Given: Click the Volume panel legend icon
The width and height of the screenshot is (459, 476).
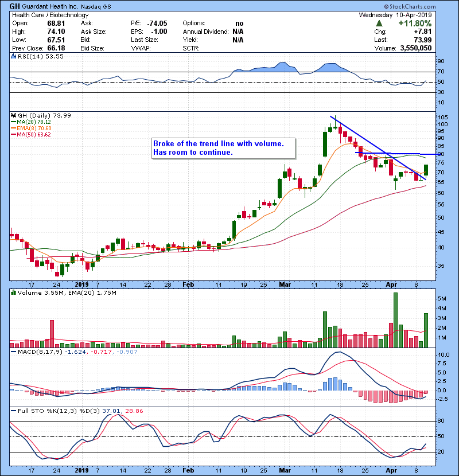Looking at the screenshot, I should [13, 293].
